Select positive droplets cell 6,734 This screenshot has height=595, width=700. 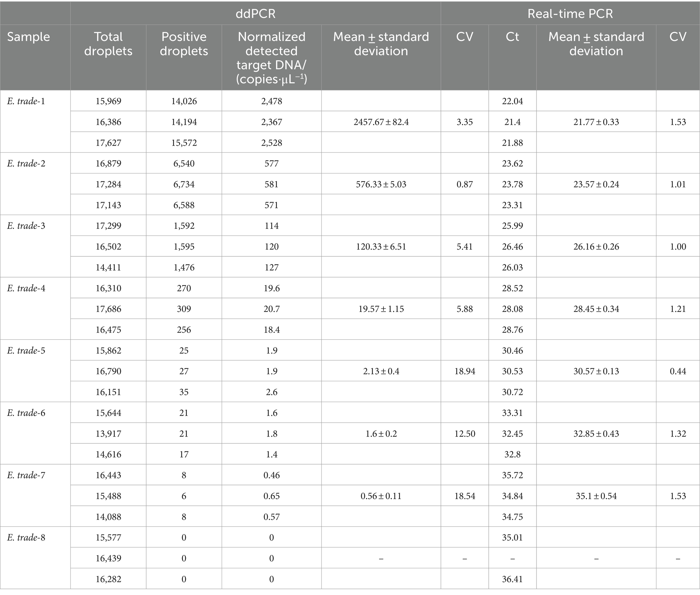tap(184, 184)
